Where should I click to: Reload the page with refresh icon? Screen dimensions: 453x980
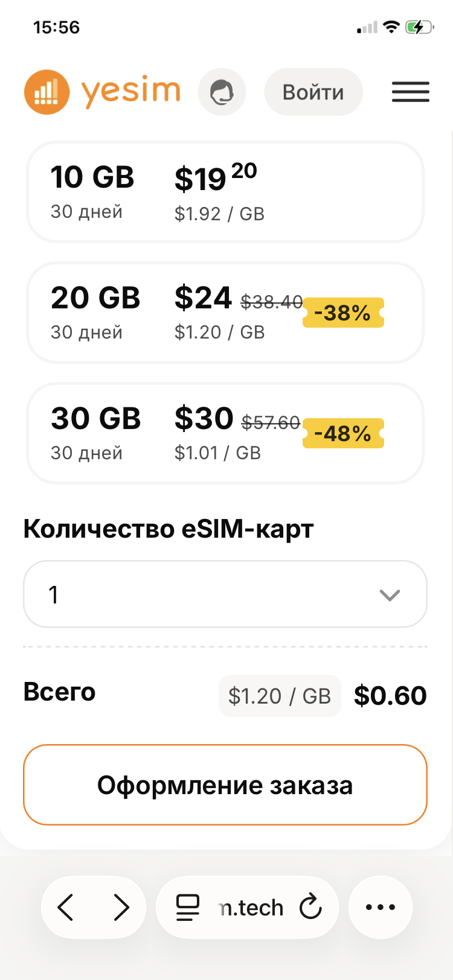click(310, 907)
